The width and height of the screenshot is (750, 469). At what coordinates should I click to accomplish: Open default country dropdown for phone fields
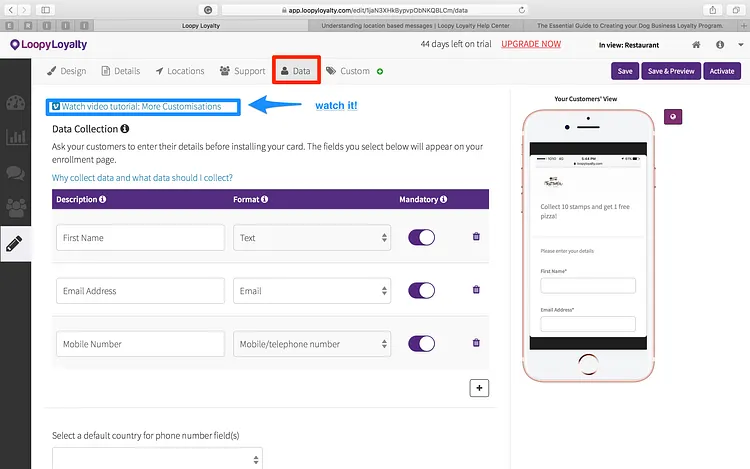157,458
